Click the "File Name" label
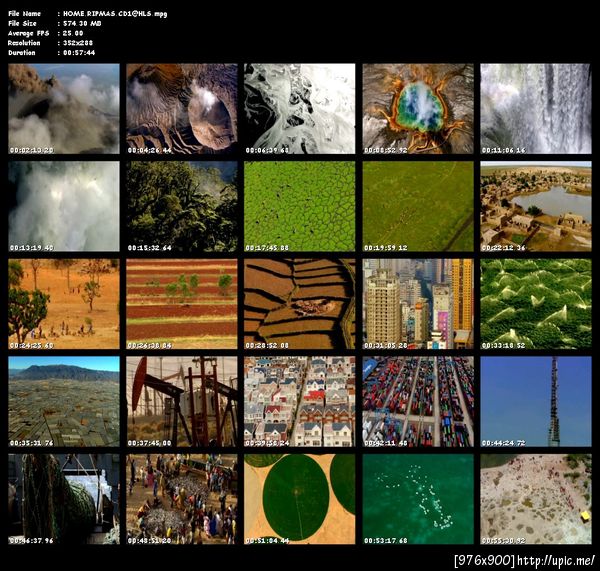 pyautogui.click(x=24, y=13)
